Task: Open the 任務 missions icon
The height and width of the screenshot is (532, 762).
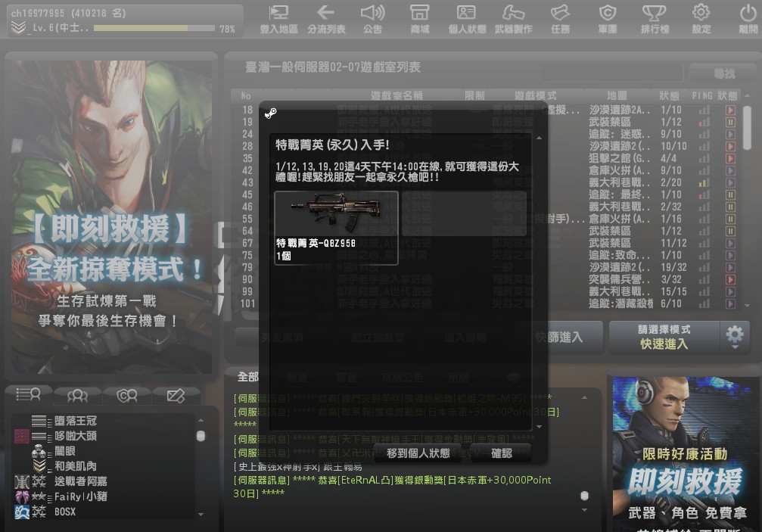Action: (560, 18)
